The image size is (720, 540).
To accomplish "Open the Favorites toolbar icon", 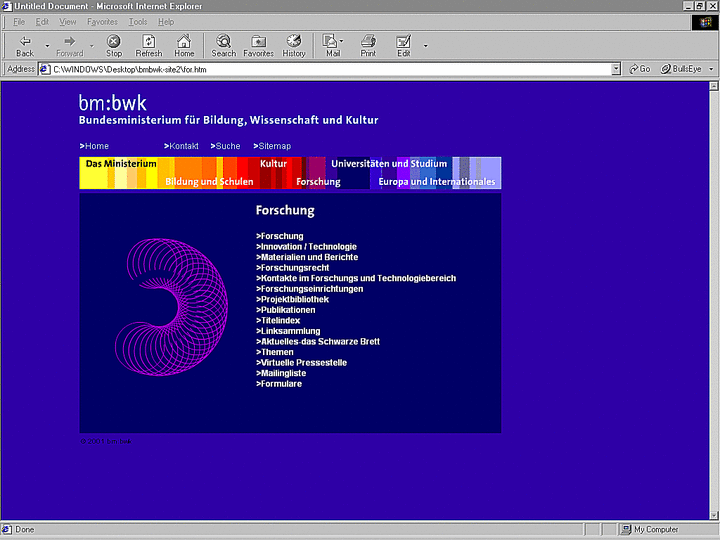I will click(x=259, y=46).
